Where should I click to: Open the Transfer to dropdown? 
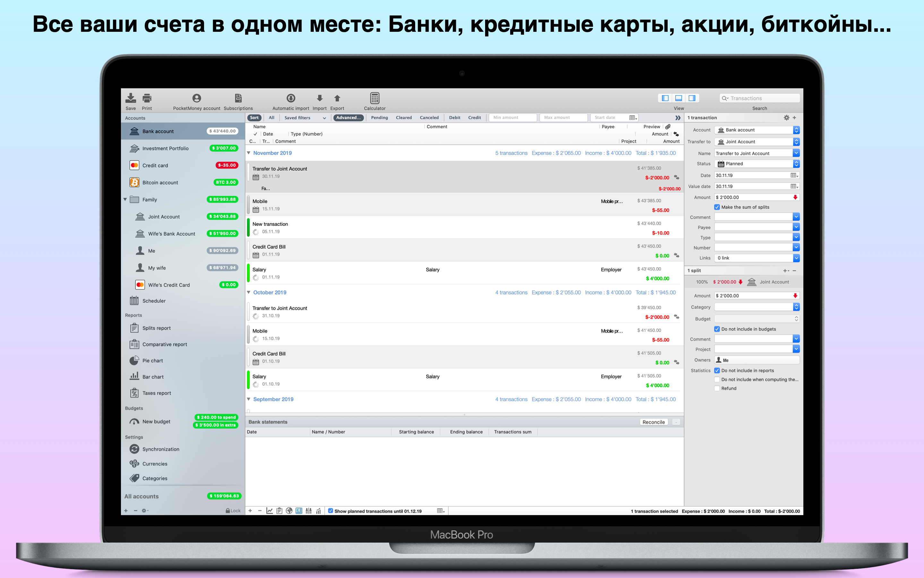click(x=757, y=142)
